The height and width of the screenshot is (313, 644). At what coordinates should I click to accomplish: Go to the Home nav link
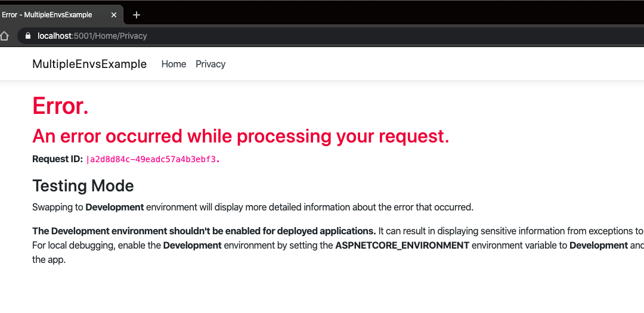coord(174,64)
